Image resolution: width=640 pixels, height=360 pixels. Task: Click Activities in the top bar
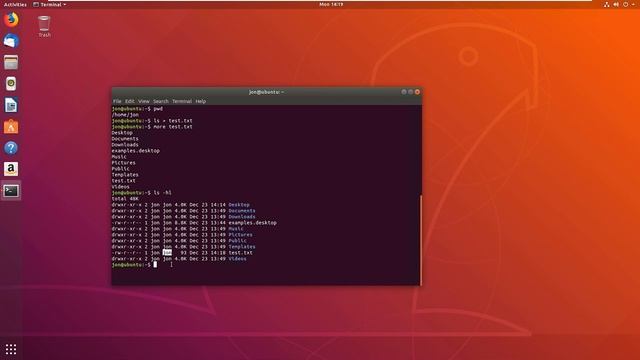coord(15,4)
